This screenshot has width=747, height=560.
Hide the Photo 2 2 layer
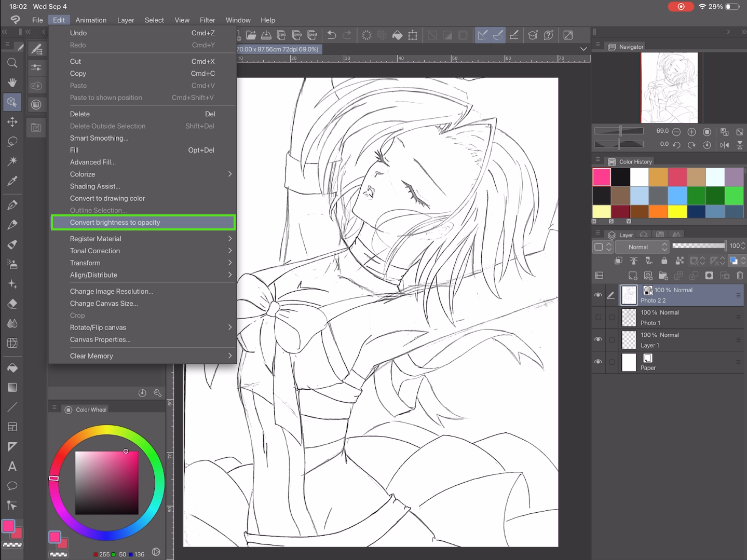tap(598, 295)
